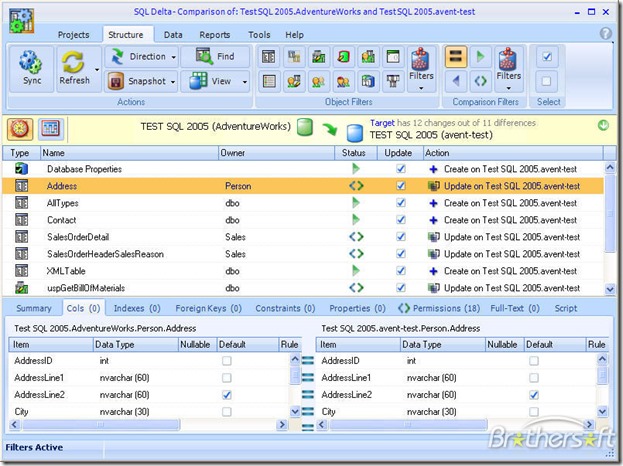Open the Script tab
623x466 pixels.
tap(566, 308)
